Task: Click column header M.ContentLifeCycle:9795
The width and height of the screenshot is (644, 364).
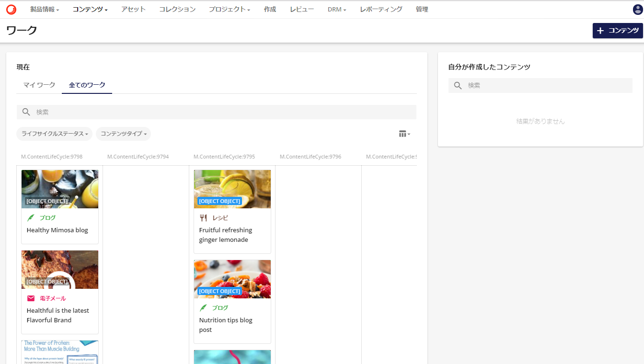Action: [224, 157]
